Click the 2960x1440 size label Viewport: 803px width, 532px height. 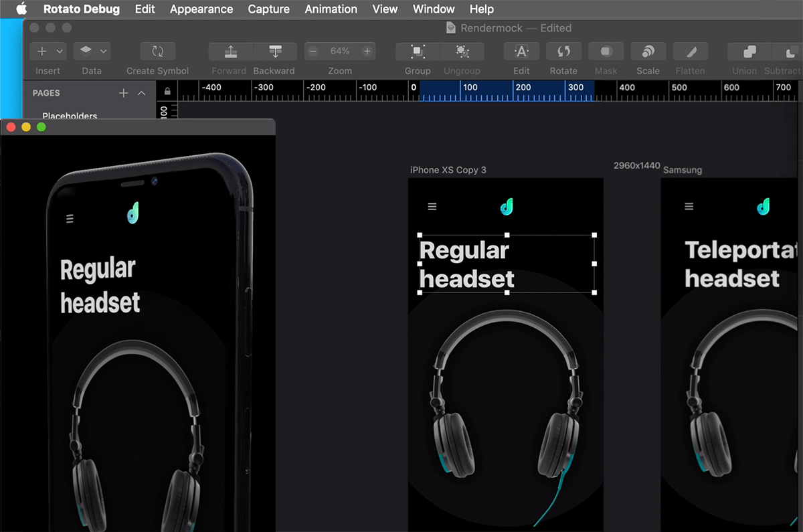(637, 165)
